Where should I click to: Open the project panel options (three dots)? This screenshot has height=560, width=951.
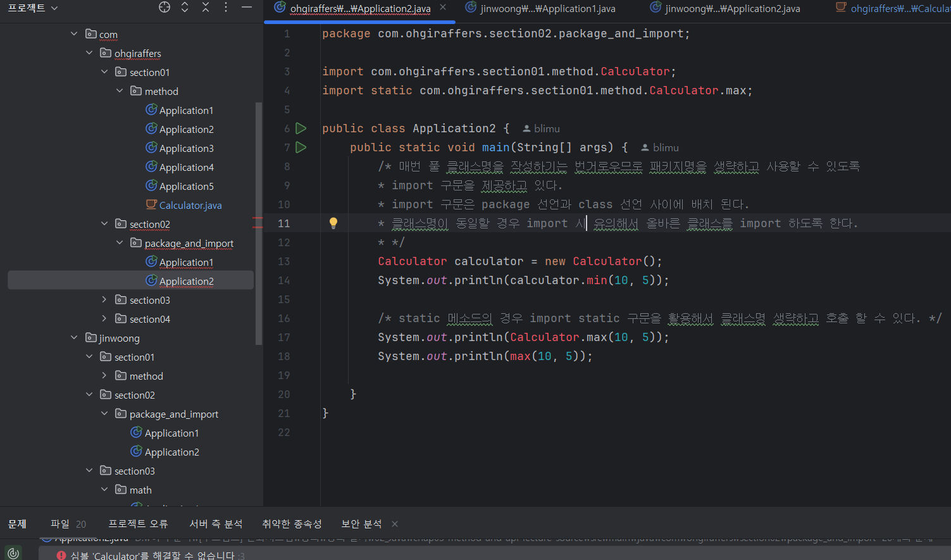pos(226,7)
